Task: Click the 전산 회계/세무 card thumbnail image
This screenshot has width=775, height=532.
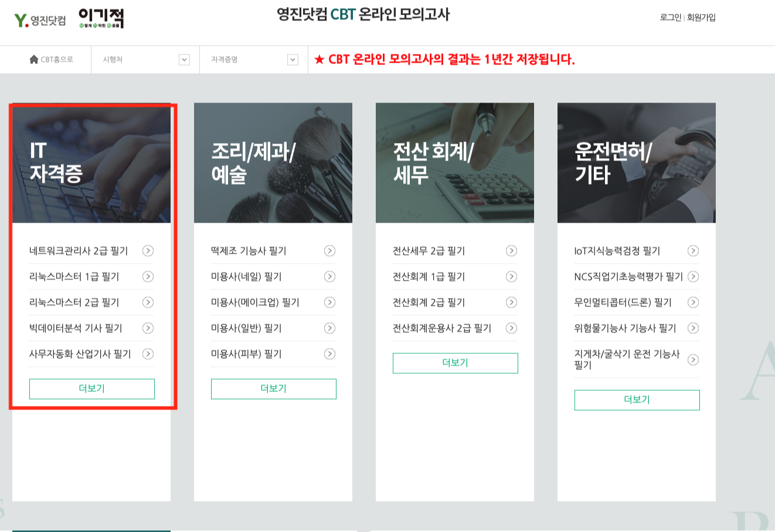Action: 454,163
